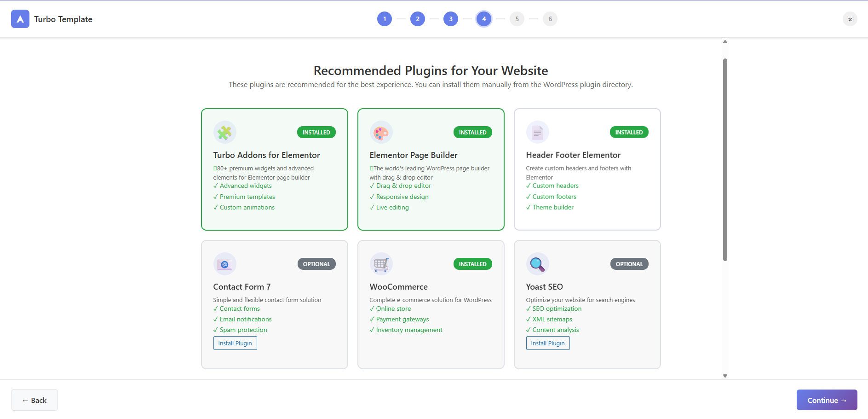Click the Email notifications feature
This screenshot has width=868, height=419.
242,319
